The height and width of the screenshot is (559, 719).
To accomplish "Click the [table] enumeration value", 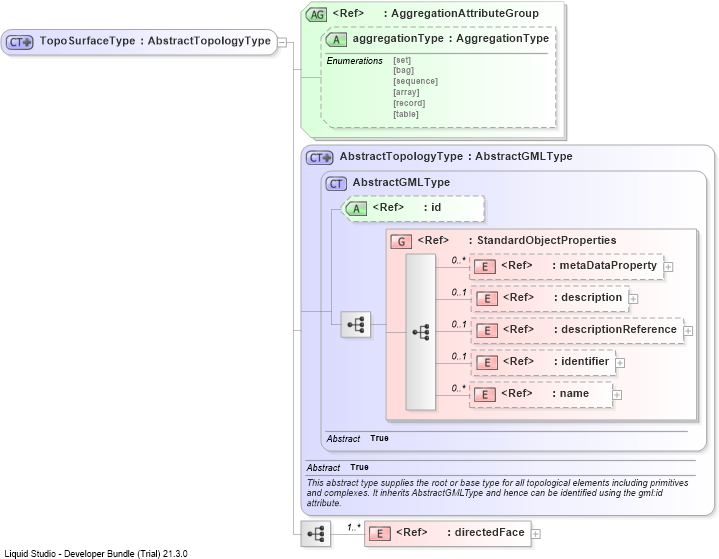I will [406, 114].
